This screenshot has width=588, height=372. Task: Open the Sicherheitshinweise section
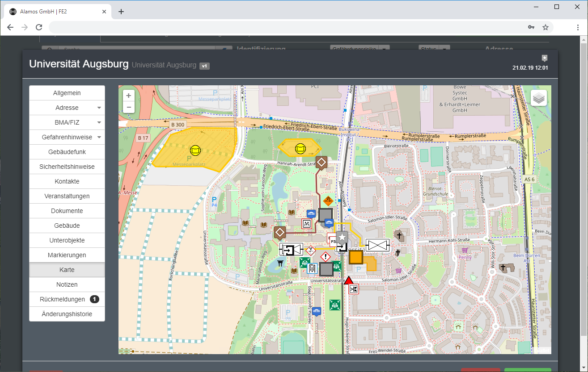click(x=67, y=167)
